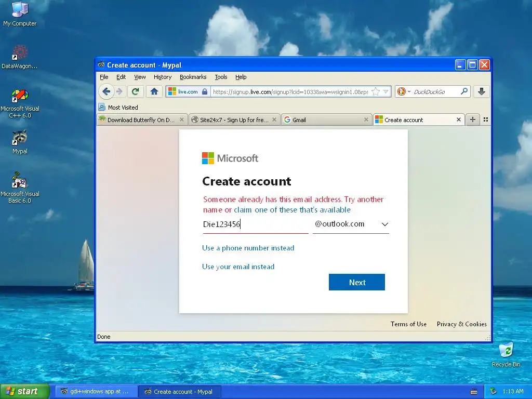The width and height of the screenshot is (532, 399).
Task: Click 'Use a phone number instead'
Action: pos(248,248)
